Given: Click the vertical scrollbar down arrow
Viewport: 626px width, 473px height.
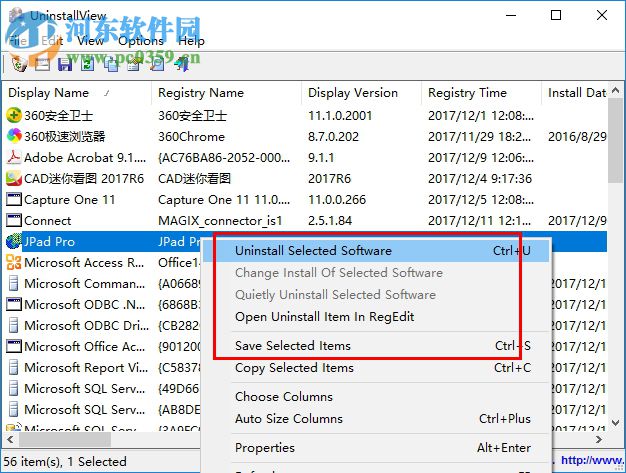Looking at the screenshot, I should pyautogui.click(x=616, y=422).
